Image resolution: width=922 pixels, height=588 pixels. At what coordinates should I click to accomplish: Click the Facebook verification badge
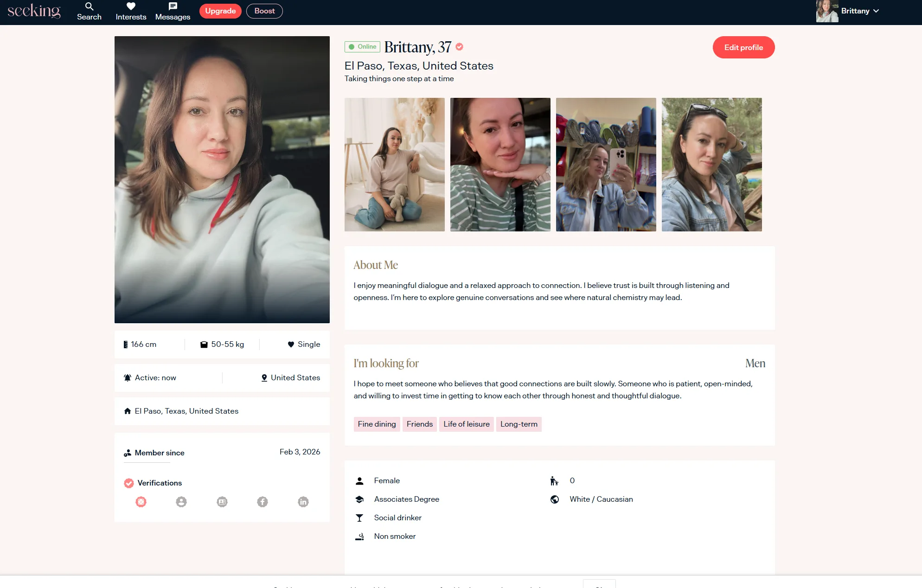point(263,502)
